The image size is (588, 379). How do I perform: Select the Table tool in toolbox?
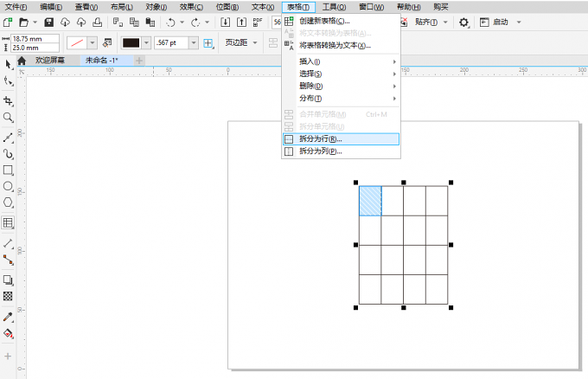[8, 222]
